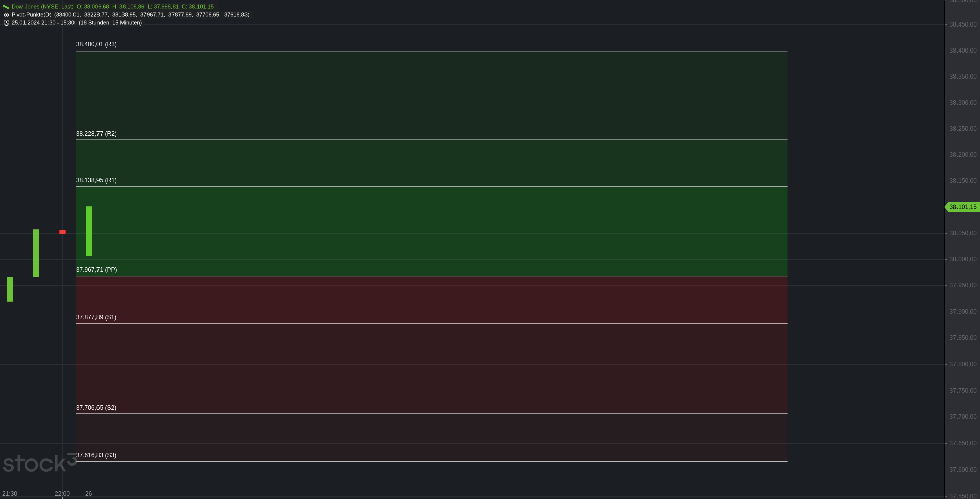The image size is (980, 499).
Task: Click the 37.616,83 (S3) support line
Action: pyautogui.click(x=431, y=461)
